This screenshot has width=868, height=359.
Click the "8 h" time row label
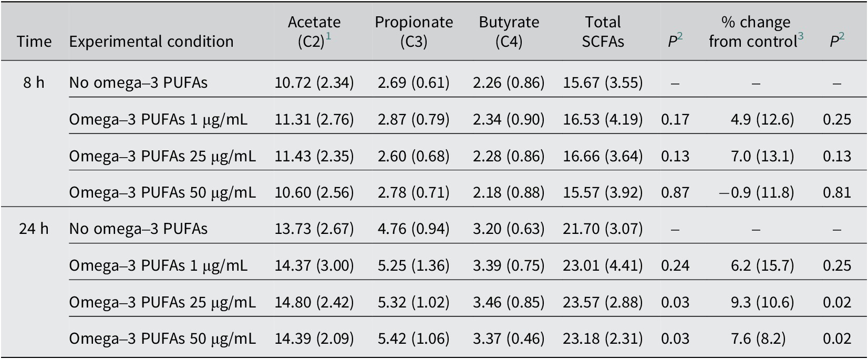tap(34, 83)
